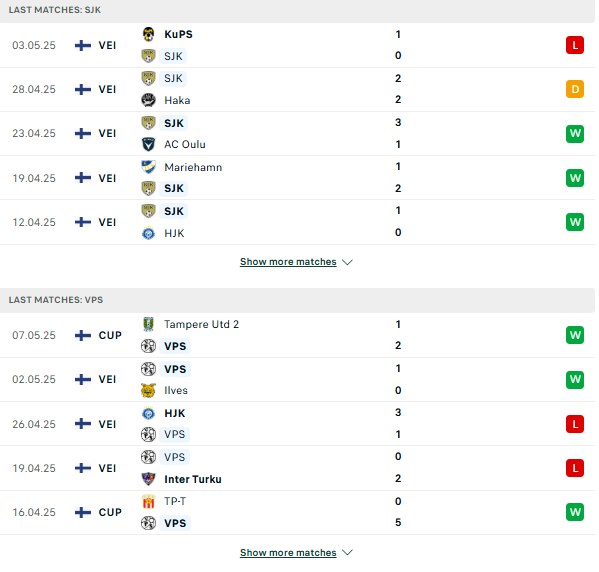The height and width of the screenshot is (572, 599).
Task: Click the VPS team name in Ilves match
Action: point(175,369)
